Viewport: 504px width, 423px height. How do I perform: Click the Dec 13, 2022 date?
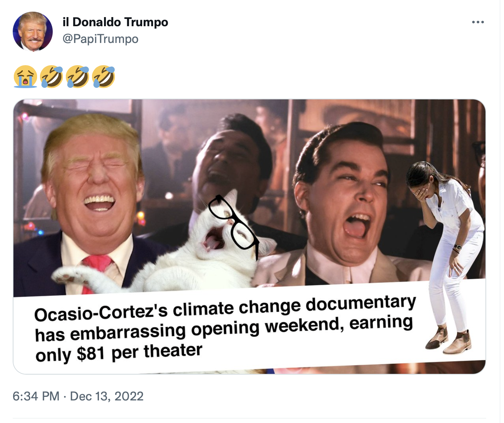tap(107, 396)
